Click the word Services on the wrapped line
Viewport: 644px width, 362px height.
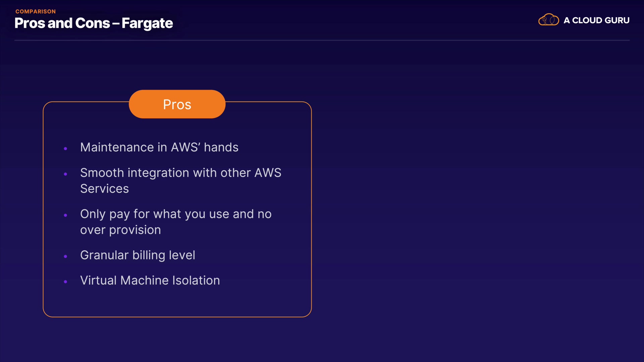coord(104,189)
